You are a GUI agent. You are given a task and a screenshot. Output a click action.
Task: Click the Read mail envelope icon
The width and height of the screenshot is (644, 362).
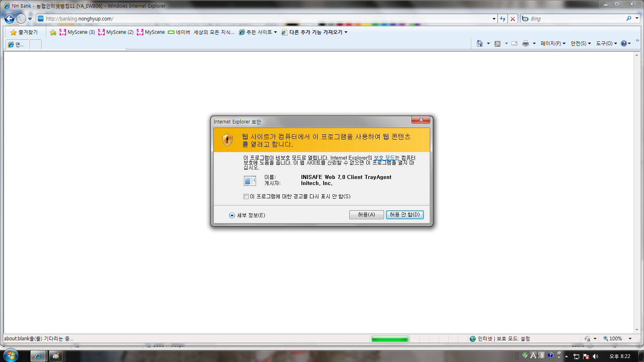tap(514, 43)
